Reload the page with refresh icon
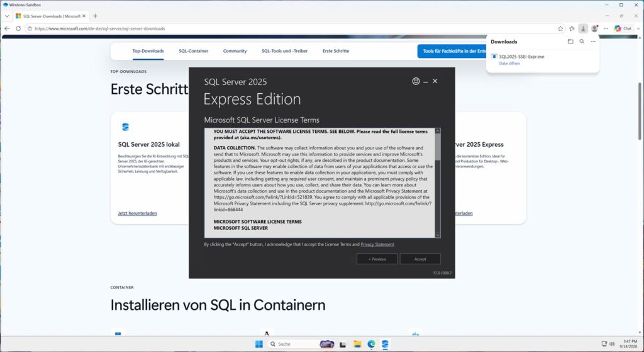The image size is (644, 352). [18, 28]
